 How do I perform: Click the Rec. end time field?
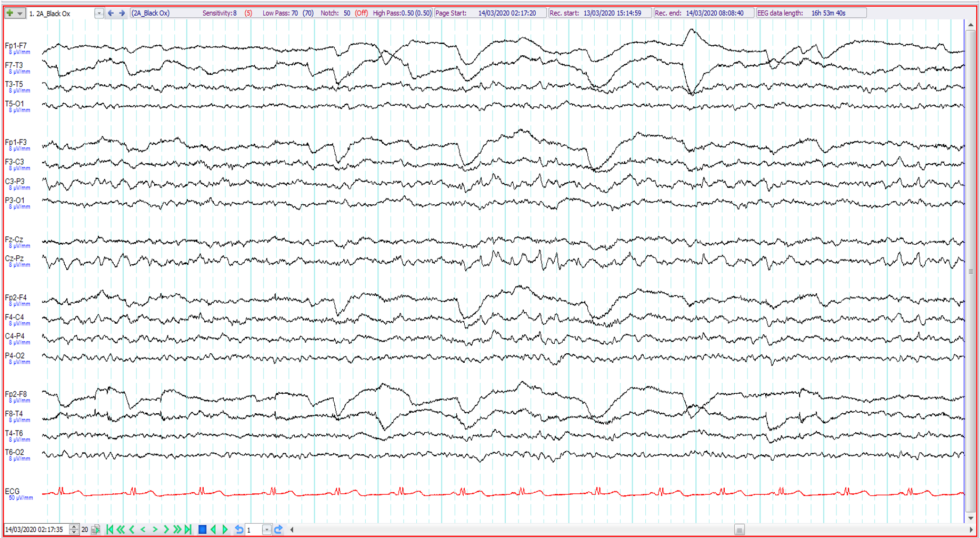704,13
